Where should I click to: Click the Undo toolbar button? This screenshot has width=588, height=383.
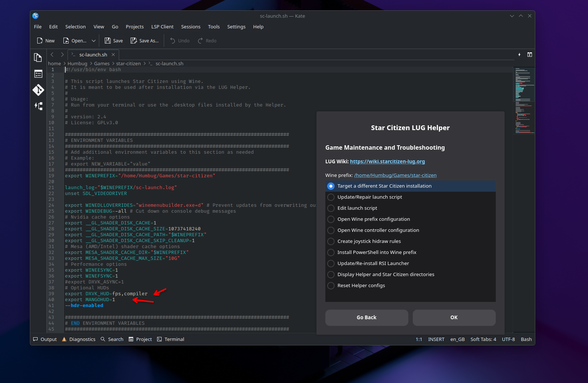pos(180,41)
